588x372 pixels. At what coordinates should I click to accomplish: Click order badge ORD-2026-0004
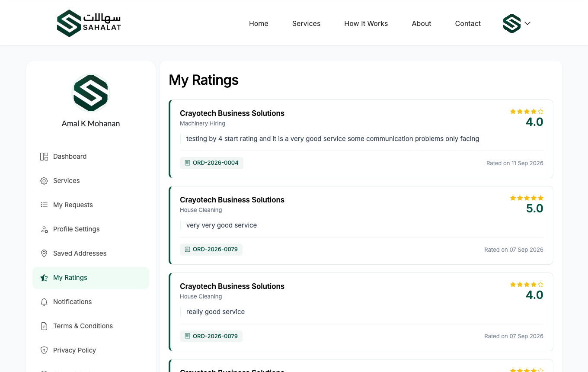(x=211, y=163)
